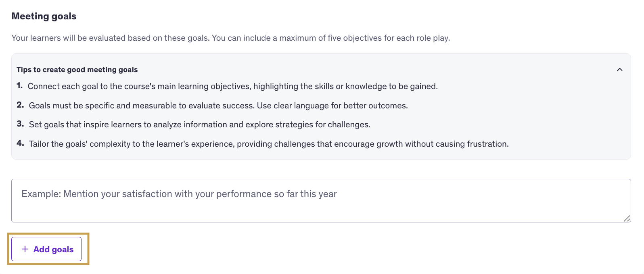644x274 pixels.
Task: Click the plus icon in Add goals
Action: (25, 249)
